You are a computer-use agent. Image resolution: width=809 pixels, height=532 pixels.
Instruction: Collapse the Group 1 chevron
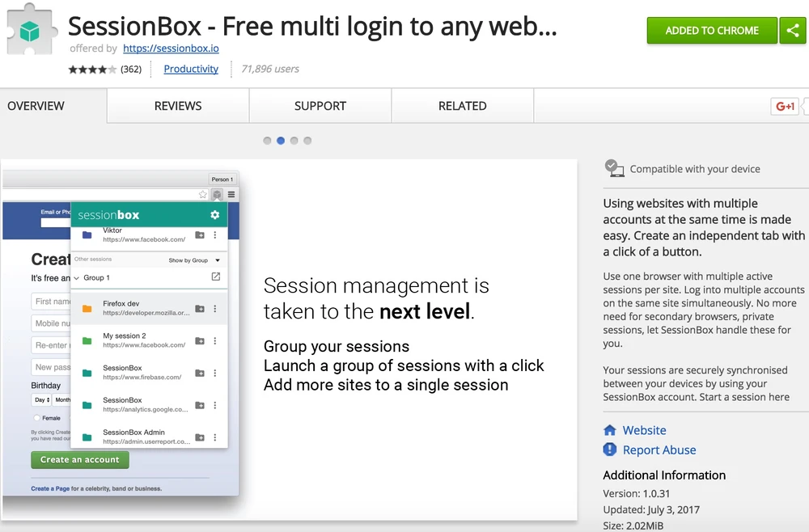[x=77, y=278]
